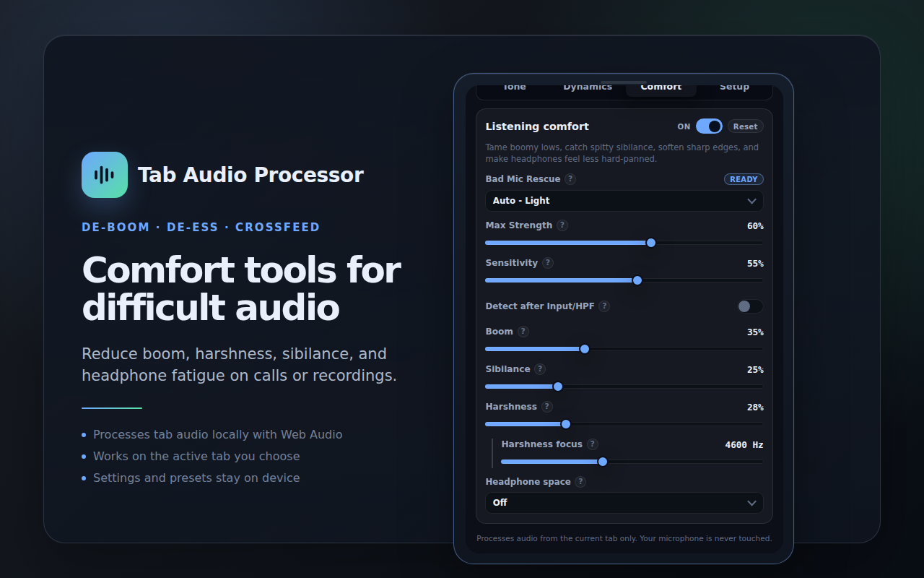Show the Boom help tooltip icon

[523, 332]
